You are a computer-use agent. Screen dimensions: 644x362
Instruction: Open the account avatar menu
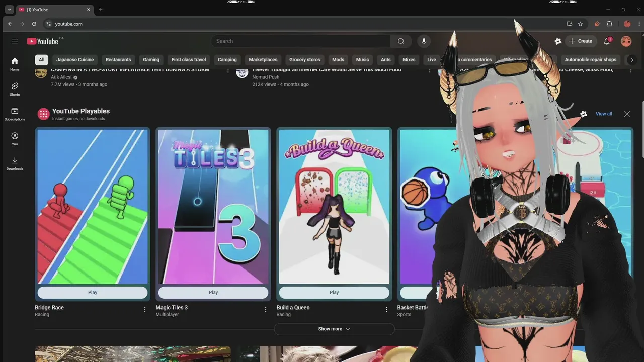click(626, 41)
